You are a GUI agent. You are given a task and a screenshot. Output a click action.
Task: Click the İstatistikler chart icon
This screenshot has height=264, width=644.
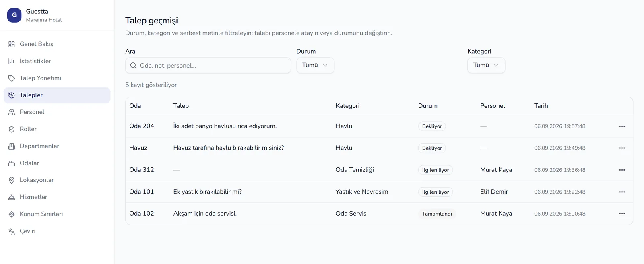pos(12,61)
